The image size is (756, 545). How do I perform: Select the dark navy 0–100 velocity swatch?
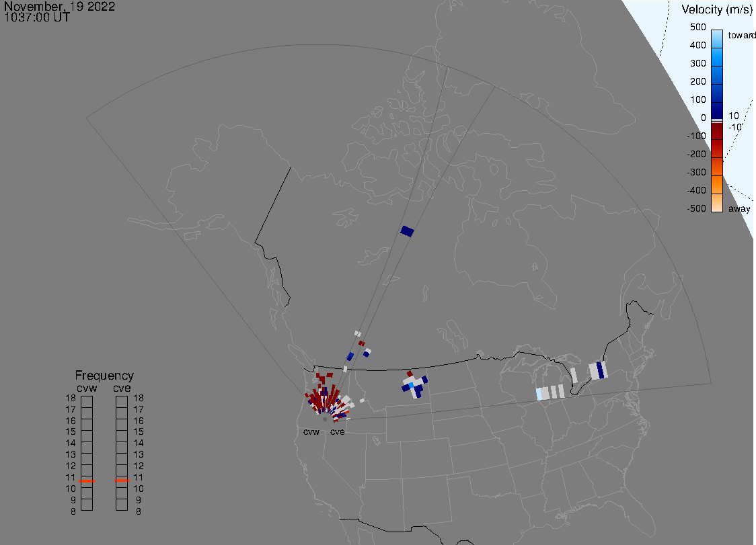(x=717, y=110)
